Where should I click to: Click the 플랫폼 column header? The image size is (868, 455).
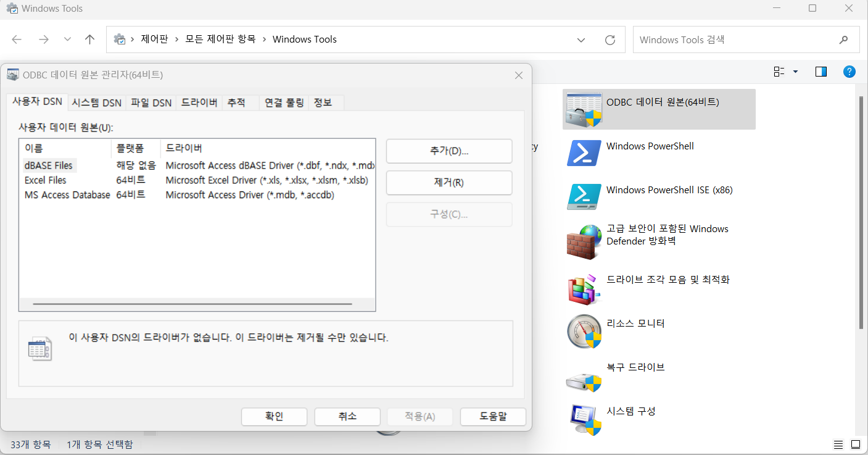[136, 149]
